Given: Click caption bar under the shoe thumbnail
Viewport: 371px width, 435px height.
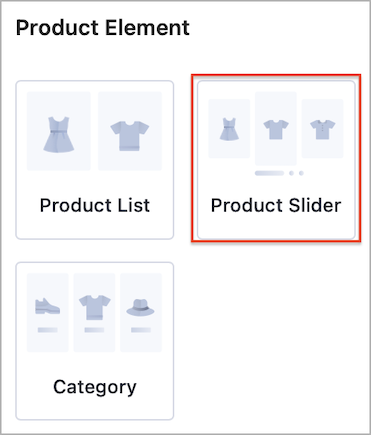Looking at the screenshot, I should click(48, 330).
